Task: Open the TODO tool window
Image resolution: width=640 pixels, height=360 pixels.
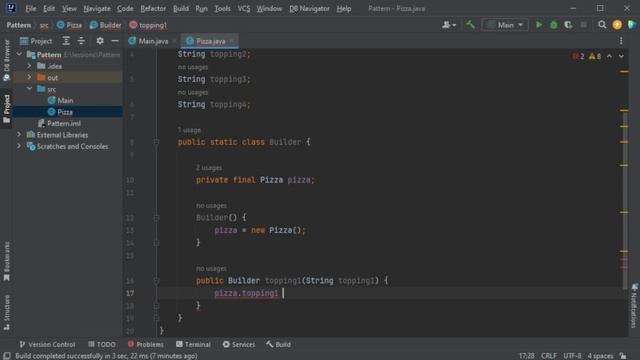Action: pyautogui.click(x=102, y=344)
